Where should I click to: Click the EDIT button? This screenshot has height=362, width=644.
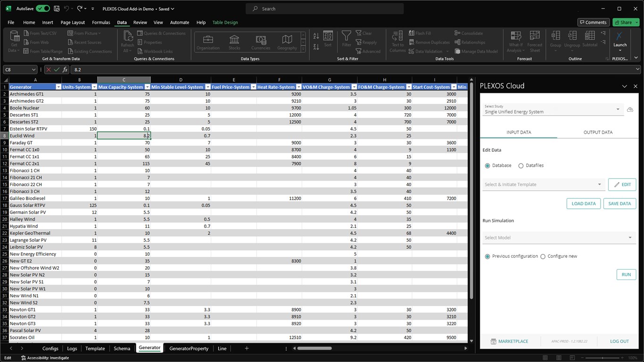tap(622, 184)
